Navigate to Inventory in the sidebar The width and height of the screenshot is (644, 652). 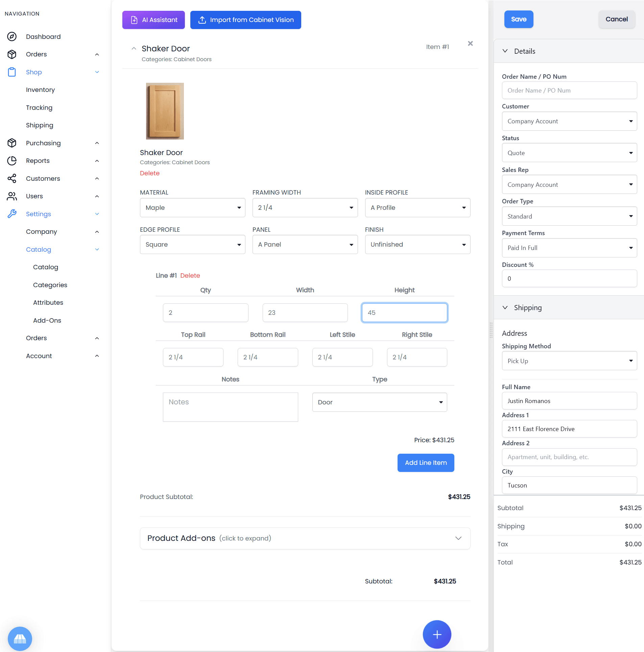point(40,90)
